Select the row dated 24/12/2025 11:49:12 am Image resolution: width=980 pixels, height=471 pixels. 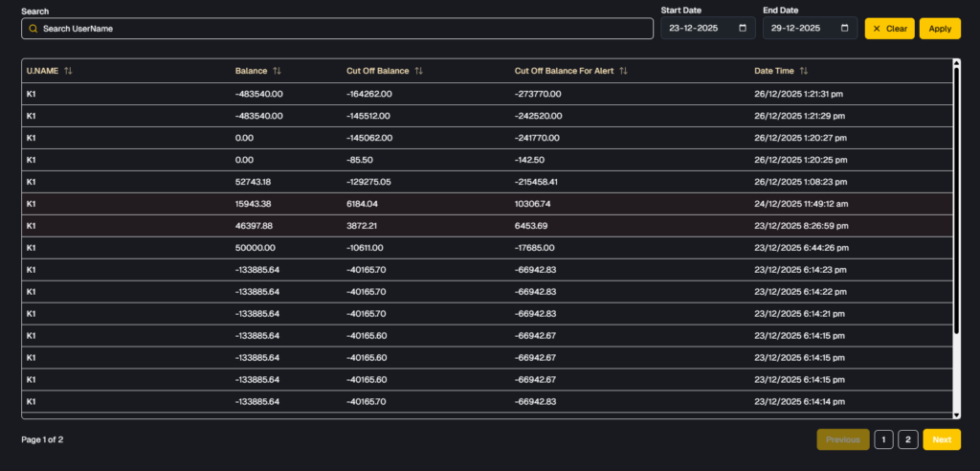coord(486,204)
